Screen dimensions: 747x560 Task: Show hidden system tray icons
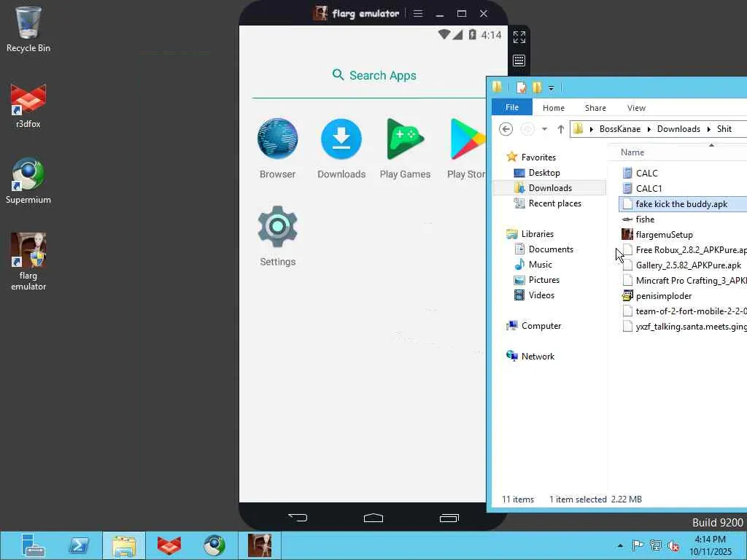(620, 545)
